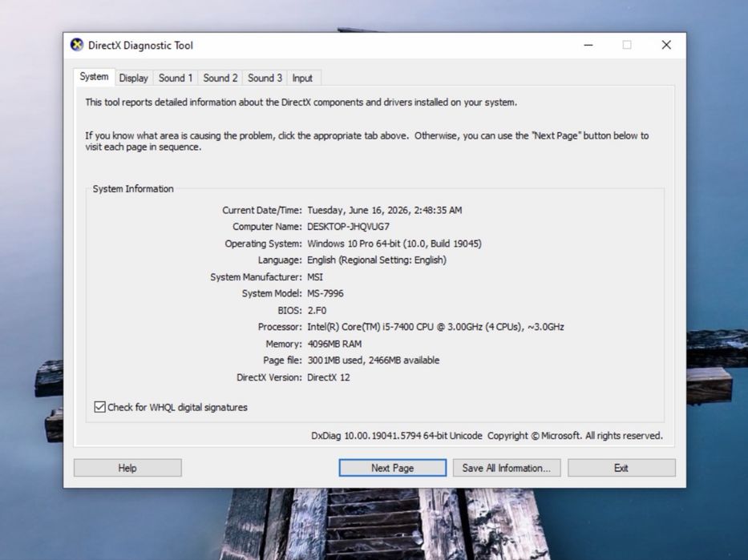Click the DirectX 12 version value
This screenshot has width=748, height=560.
tap(329, 377)
